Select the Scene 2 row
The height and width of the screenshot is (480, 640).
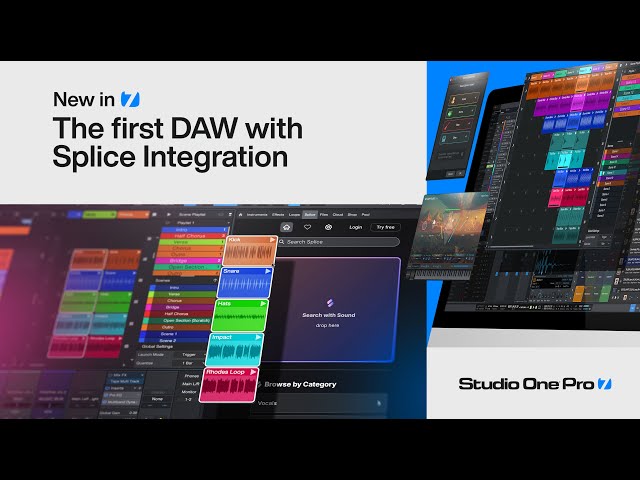tap(173, 340)
